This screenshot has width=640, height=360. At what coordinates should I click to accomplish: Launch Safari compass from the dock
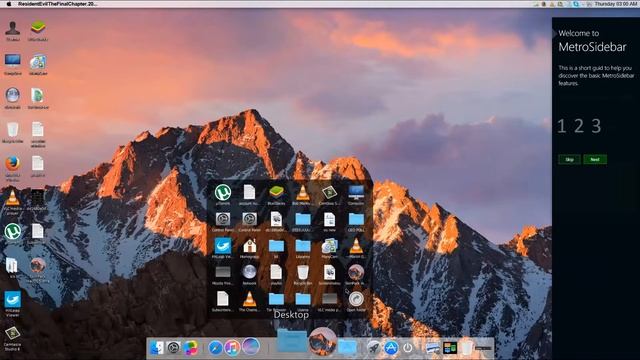click(x=215, y=348)
